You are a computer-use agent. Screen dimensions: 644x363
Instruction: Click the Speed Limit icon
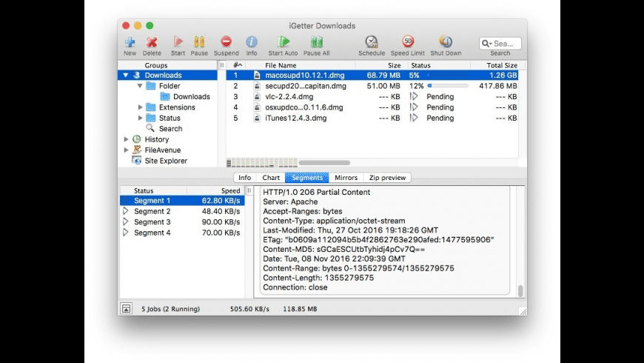409,42
